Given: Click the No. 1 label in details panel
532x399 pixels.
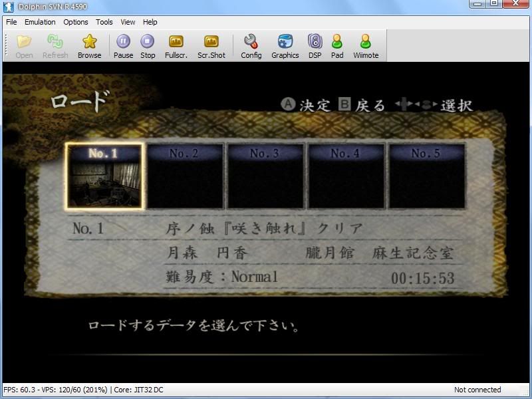Looking at the screenshot, I should 88,228.
